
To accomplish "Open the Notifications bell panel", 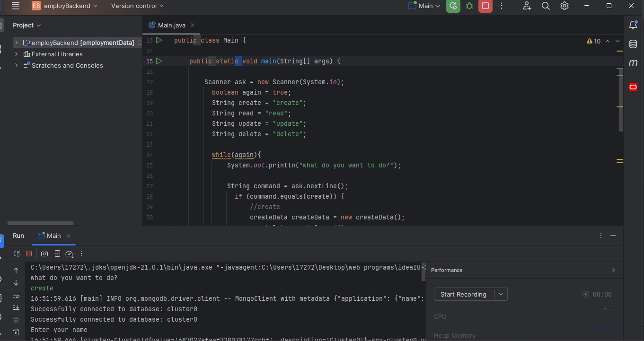I will (633, 26).
